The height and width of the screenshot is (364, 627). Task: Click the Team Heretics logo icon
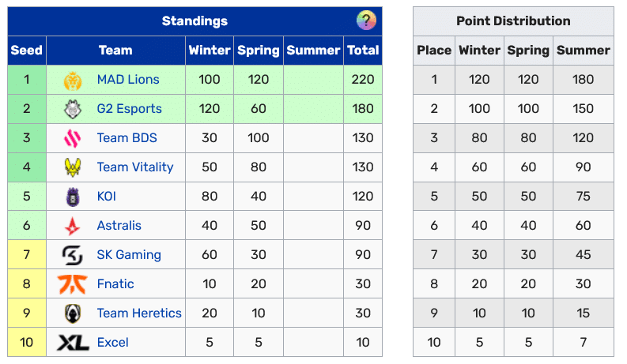click(73, 313)
